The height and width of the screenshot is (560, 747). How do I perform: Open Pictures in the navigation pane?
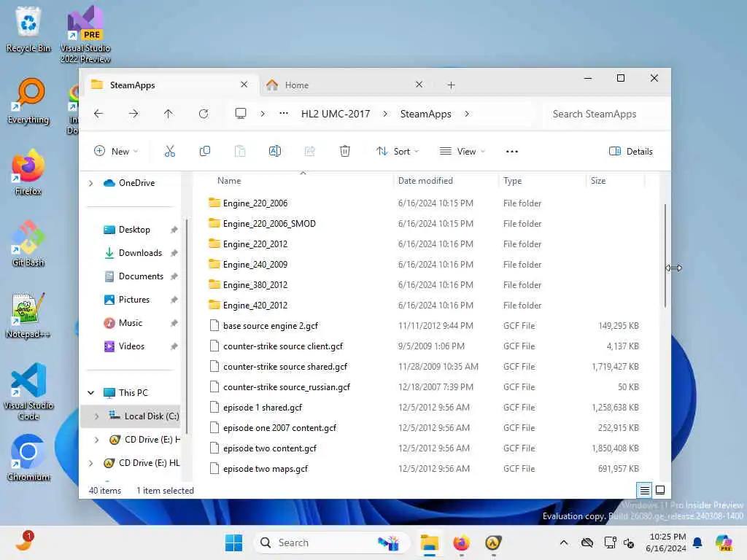coord(134,300)
